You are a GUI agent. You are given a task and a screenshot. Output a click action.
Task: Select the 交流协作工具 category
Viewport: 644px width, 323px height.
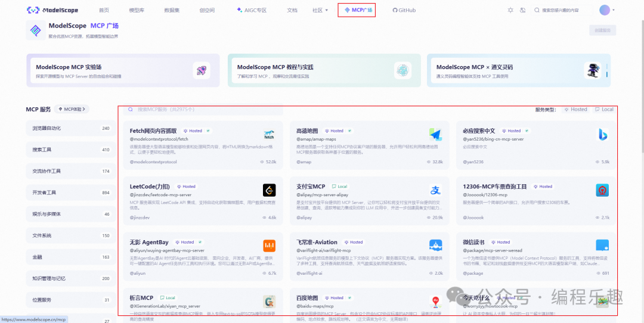(x=70, y=171)
